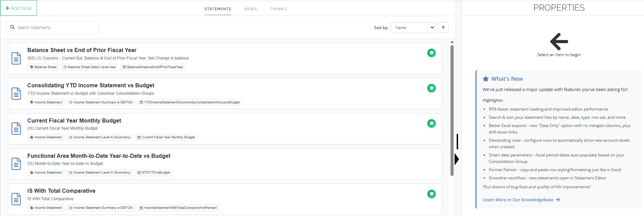Click Income Statement Level 4 (Summary) tag on Current Fiscal Year card
The width and height of the screenshot is (644, 216).
coord(99,137)
